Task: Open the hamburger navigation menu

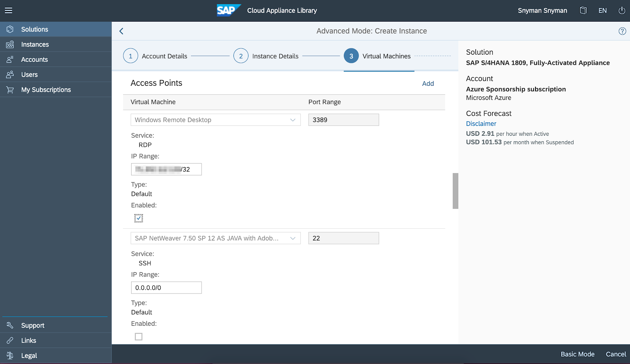Action: tap(9, 11)
